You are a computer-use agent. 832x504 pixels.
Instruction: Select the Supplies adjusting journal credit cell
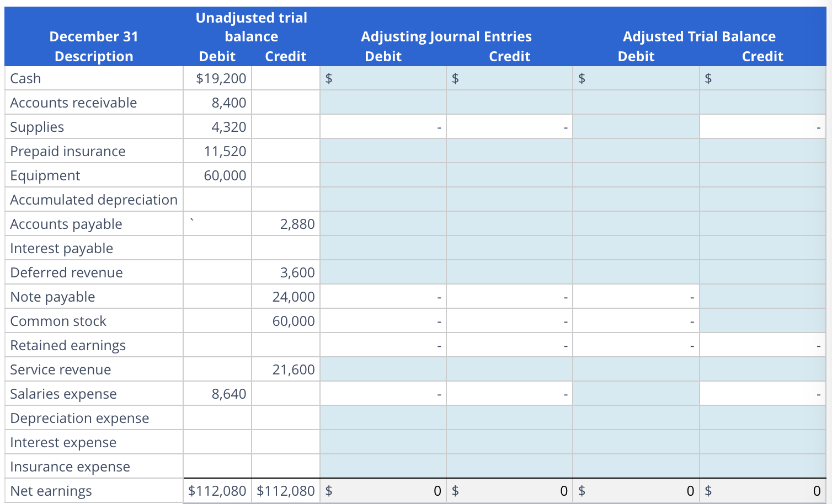click(x=508, y=126)
